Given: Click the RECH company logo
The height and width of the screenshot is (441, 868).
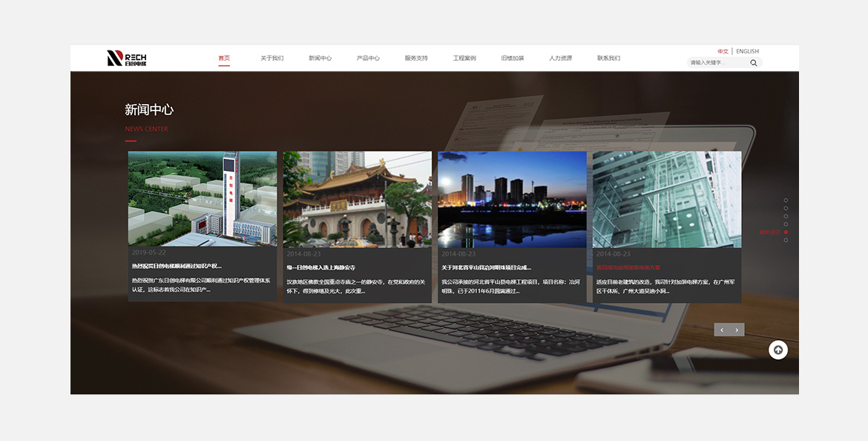Looking at the screenshot, I should (127, 58).
